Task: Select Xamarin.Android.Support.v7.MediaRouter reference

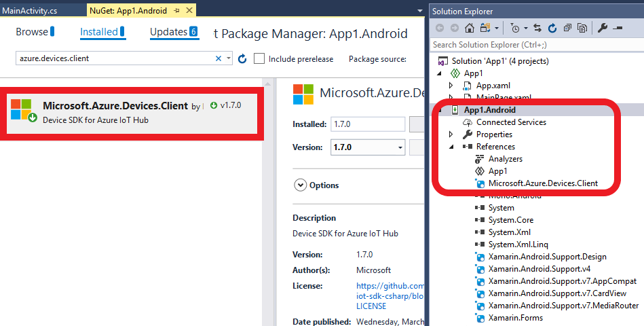Action: point(563,306)
